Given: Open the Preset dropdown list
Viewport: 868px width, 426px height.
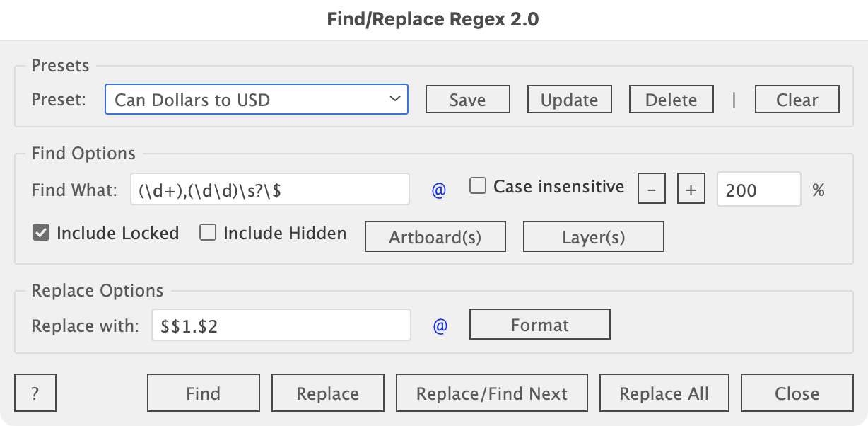Looking at the screenshot, I should click(x=257, y=100).
